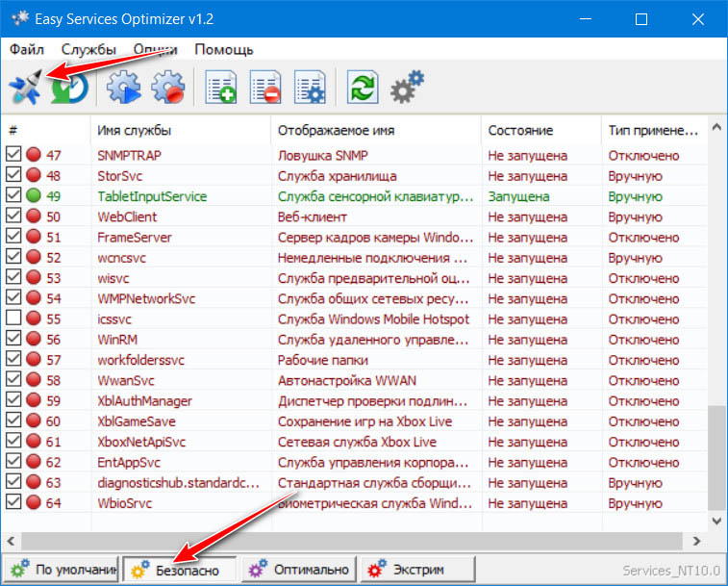
Task: Select the По умолчанию preset button
Action: 62,570
